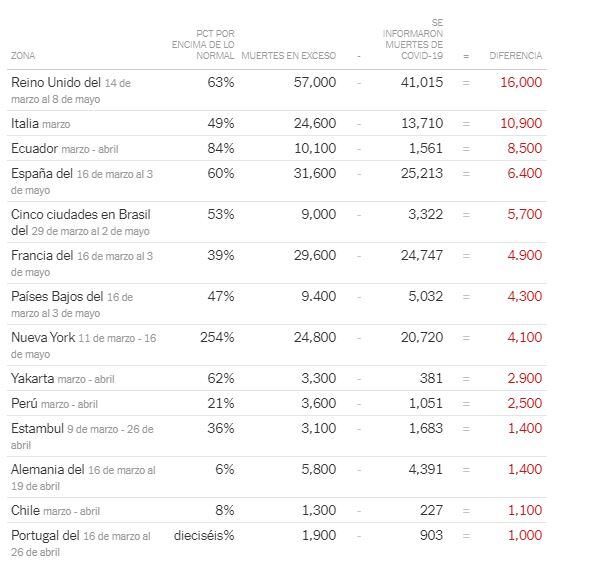The width and height of the screenshot is (595, 563).
Task: Click the ZONA column header
Action: click(x=23, y=56)
